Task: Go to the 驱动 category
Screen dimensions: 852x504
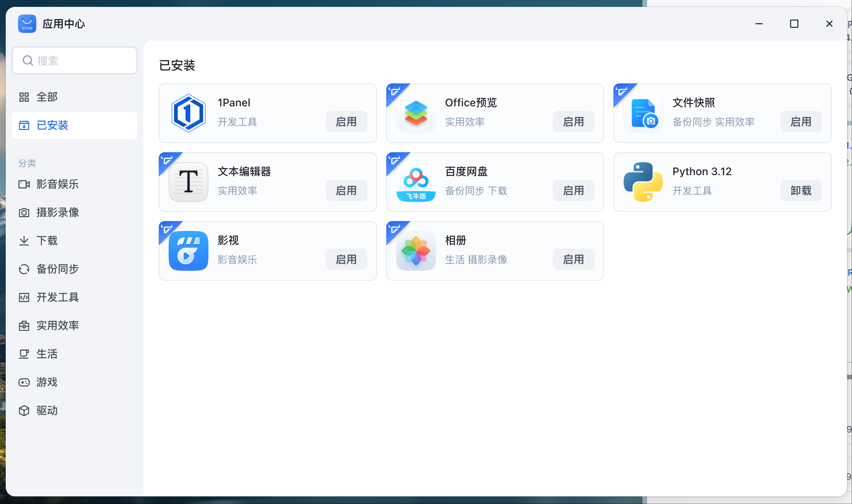Action: click(x=47, y=411)
